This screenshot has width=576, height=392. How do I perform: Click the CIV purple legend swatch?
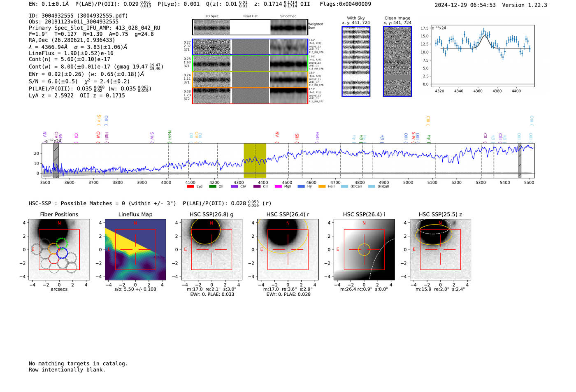[x=235, y=186]
